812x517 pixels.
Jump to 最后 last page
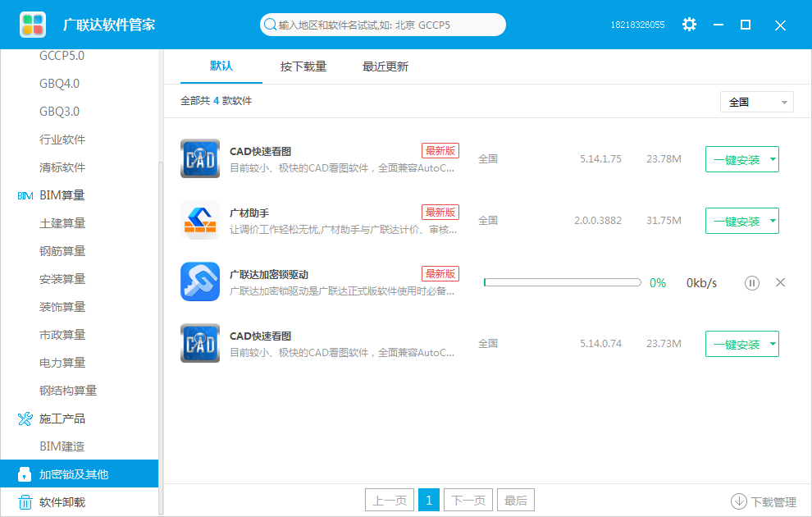pyautogui.click(x=516, y=500)
